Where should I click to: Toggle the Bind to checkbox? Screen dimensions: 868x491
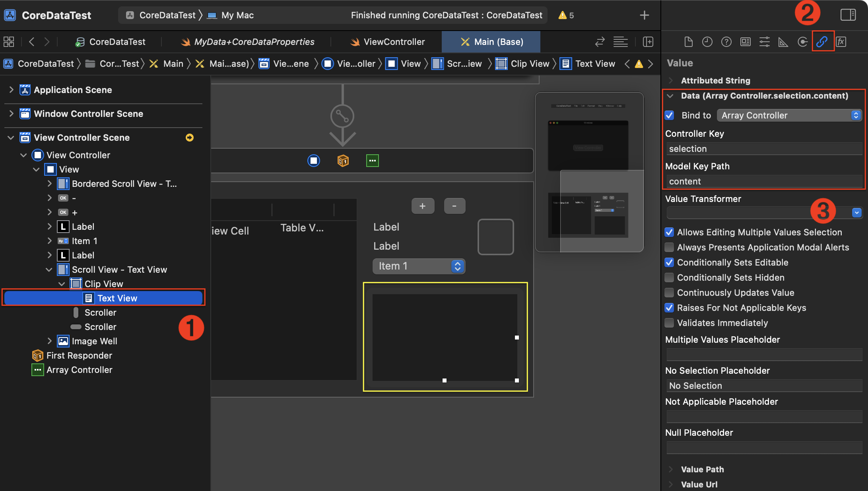tap(670, 115)
